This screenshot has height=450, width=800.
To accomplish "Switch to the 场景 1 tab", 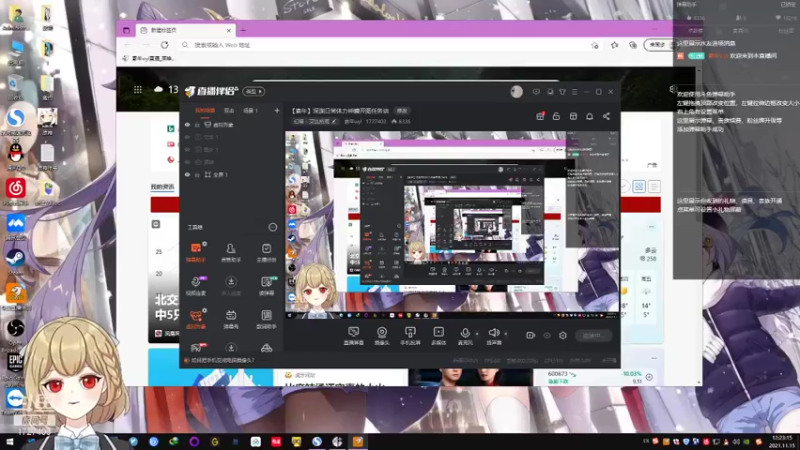I will point(251,111).
